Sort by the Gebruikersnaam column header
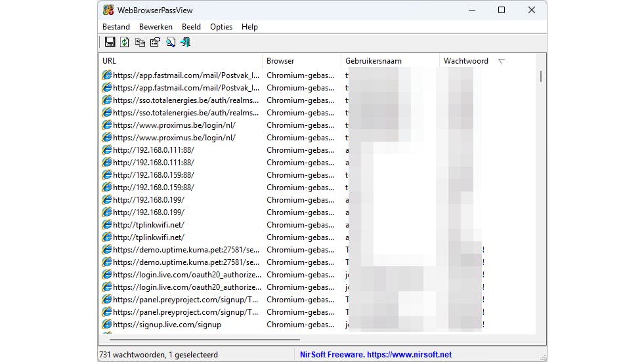The width and height of the screenshot is (644, 362). (x=390, y=61)
